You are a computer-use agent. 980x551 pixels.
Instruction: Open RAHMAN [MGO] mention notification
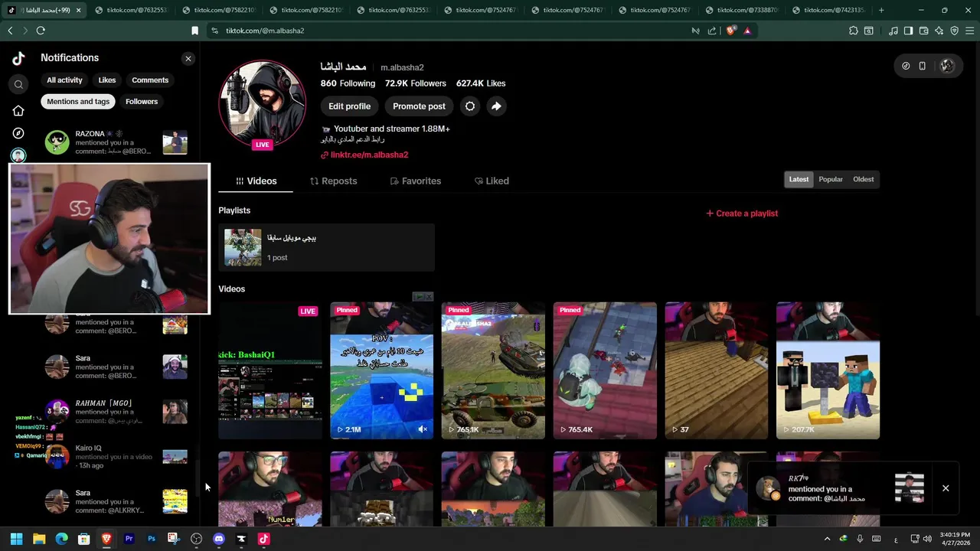[x=116, y=412]
